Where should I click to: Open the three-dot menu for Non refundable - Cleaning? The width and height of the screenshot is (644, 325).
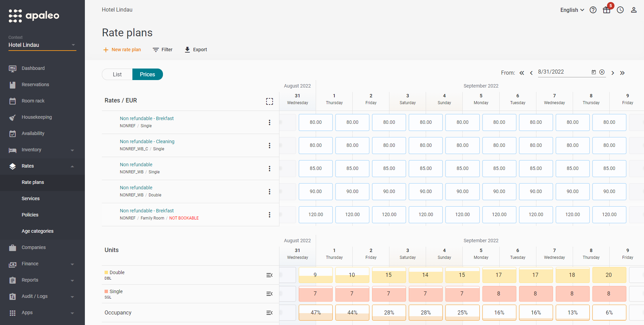point(269,145)
